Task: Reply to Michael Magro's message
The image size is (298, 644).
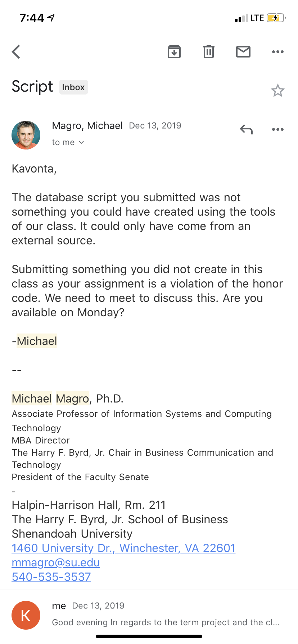Action: pos(246,129)
